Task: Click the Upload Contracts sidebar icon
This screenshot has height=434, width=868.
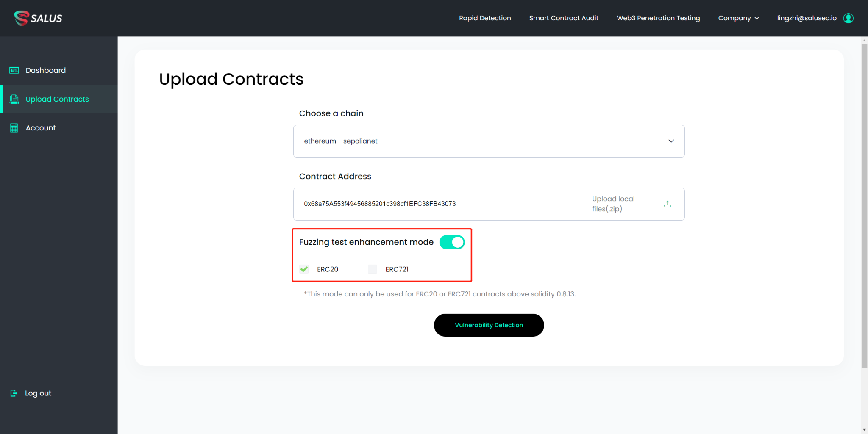Action: (x=14, y=99)
